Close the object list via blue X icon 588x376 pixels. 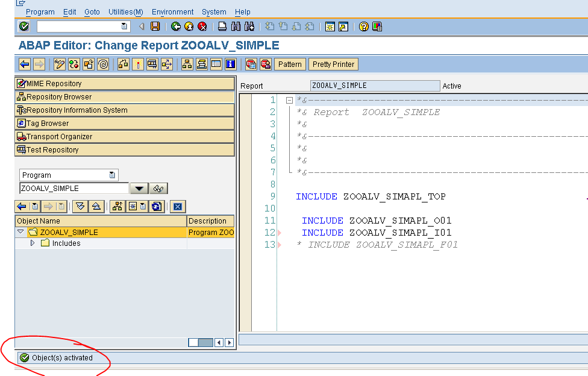click(177, 205)
